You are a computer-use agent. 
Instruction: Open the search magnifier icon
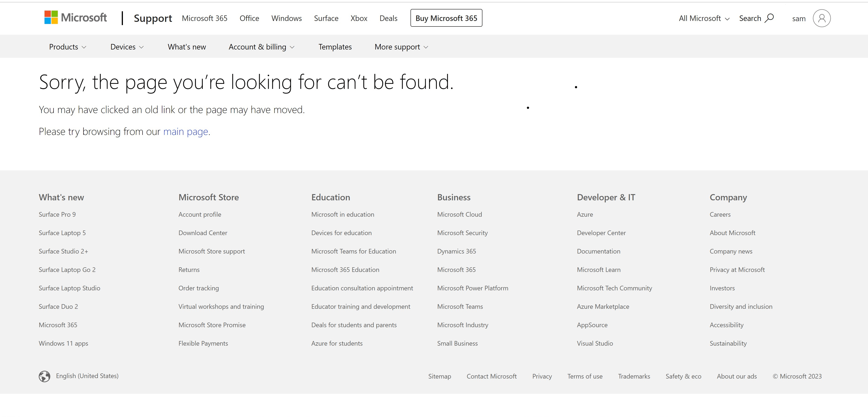tap(769, 18)
